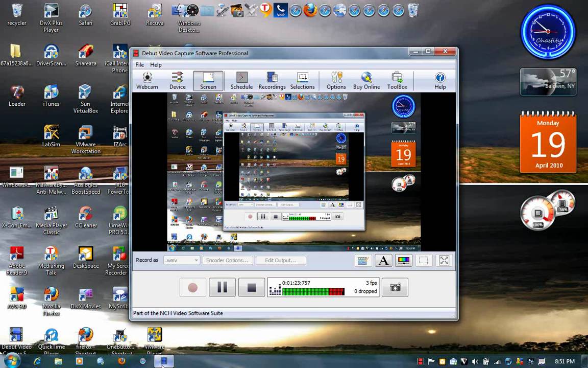Click the Edit Output button
The image size is (588, 368).
click(281, 260)
